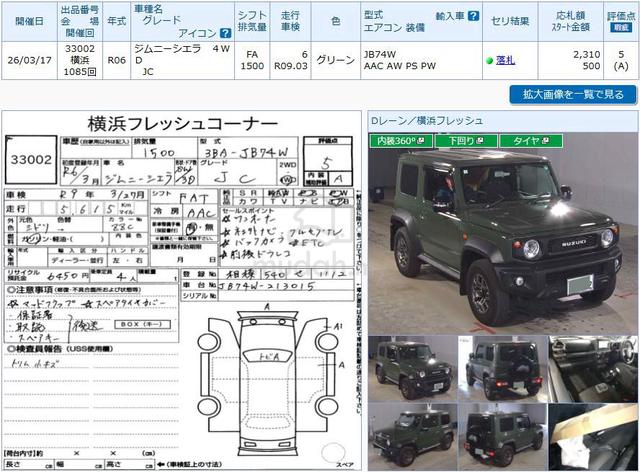Select the bottom-row rear-side thumbnail with spare tire
This screenshot has height=472, width=640.
pyautogui.click(x=502, y=437)
